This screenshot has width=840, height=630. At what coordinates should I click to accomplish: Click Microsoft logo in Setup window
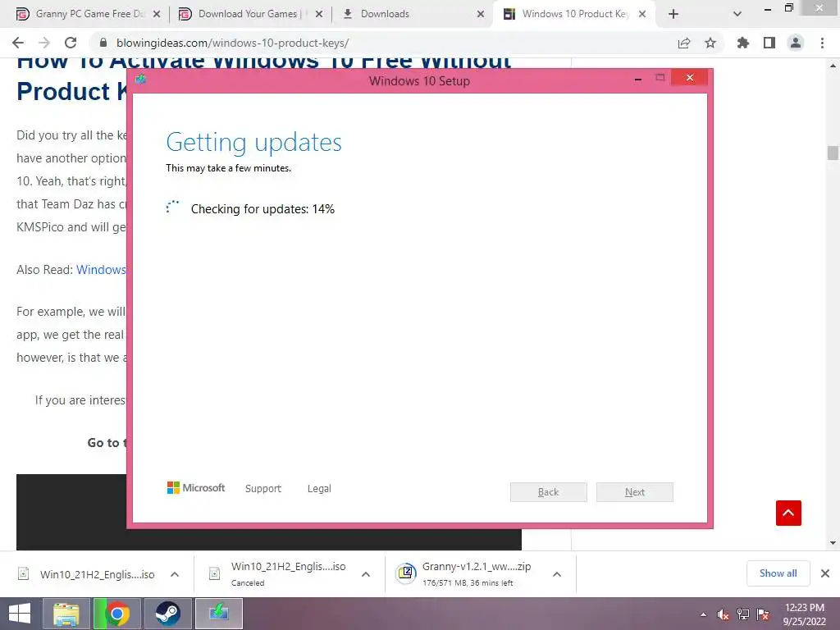coord(196,488)
